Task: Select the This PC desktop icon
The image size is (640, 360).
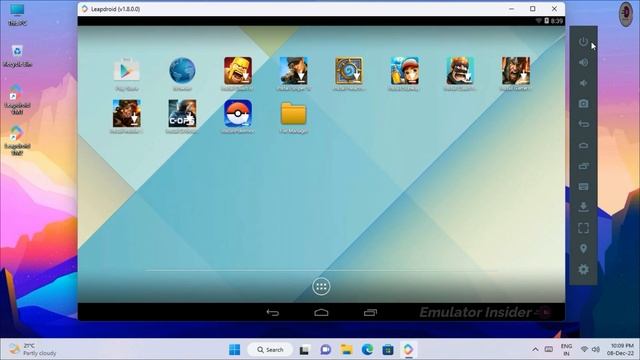Action: (17, 15)
